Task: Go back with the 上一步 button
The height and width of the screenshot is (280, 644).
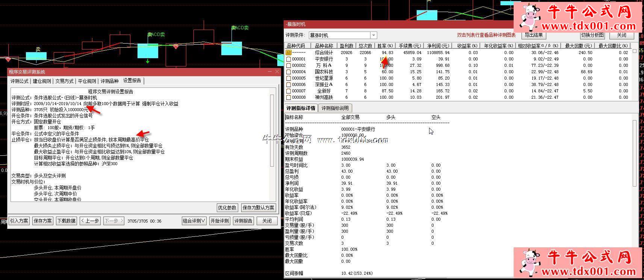Action: [90, 221]
